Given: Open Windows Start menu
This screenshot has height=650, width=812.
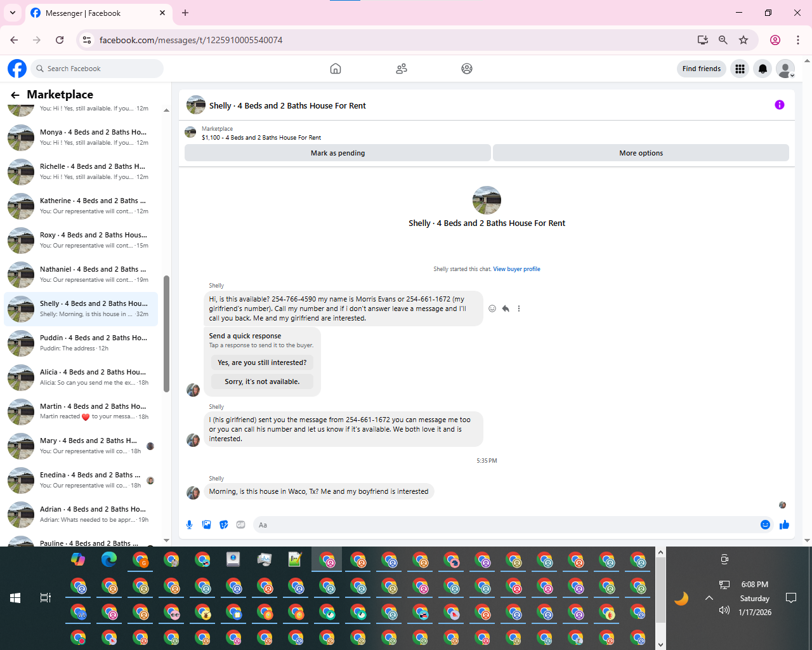Looking at the screenshot, I should (x=15, y=598).
